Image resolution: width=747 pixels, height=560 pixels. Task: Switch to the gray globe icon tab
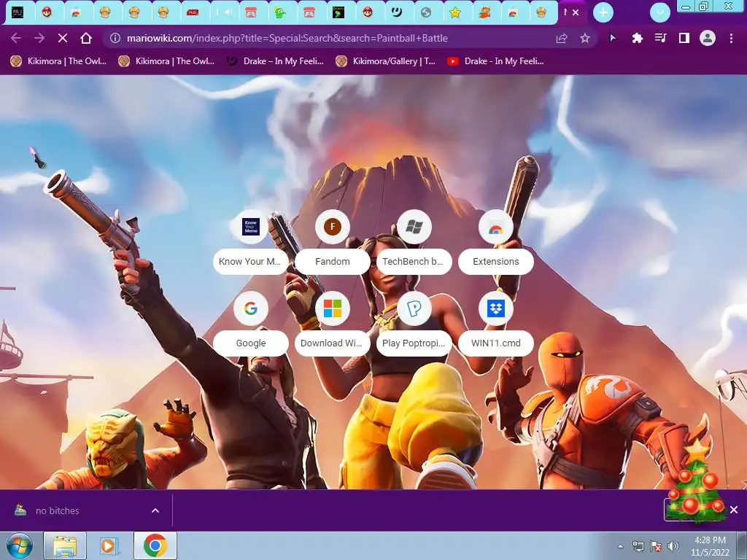pos(426,13)
